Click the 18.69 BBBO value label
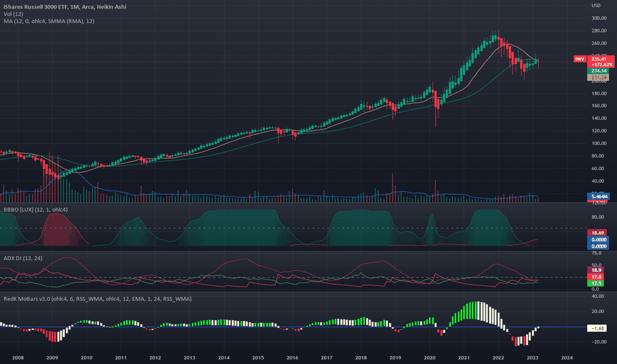 tap(598, 233)
